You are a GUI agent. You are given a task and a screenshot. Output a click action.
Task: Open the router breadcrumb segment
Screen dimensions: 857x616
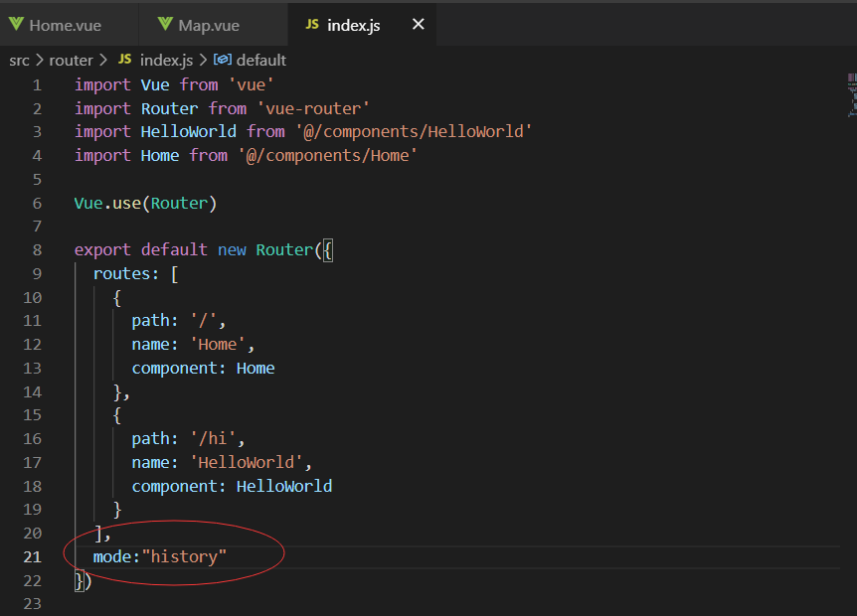coord(71,60)
